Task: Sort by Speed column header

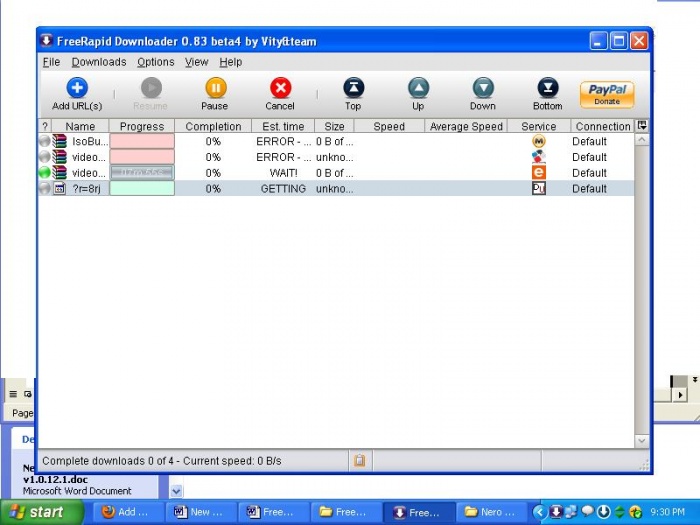Action: point(389,126)
